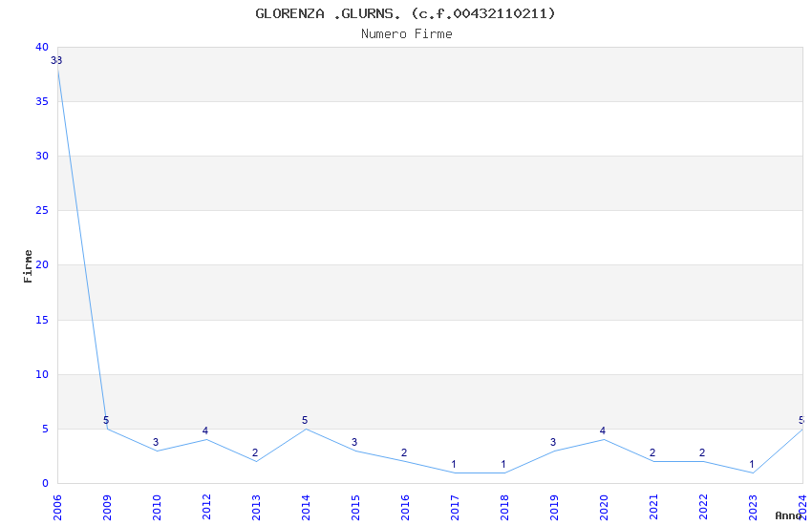The width and height of the screenshot is (812, 525).
Task: Select the year label 2013 on x-axis
Action: click(256, 508)
